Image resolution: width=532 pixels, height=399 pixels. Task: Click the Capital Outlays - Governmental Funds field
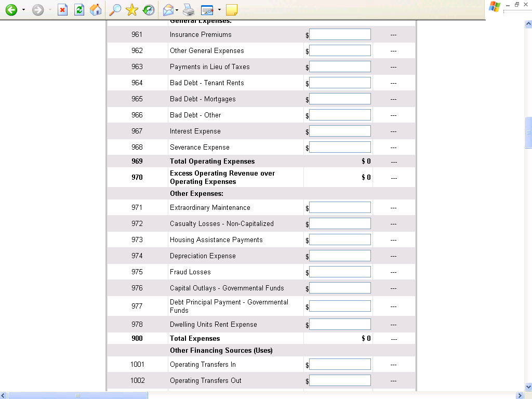340,288
